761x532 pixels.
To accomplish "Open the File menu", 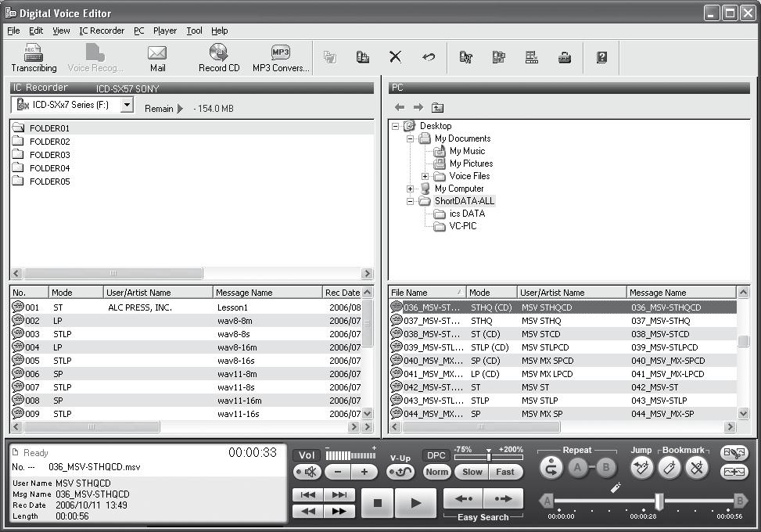I will 13,31.
